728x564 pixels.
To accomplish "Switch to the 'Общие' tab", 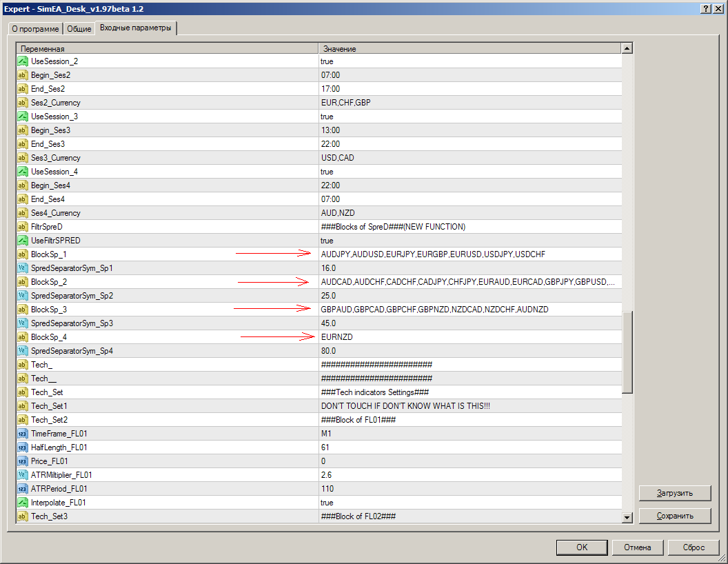I will [79, 29].
